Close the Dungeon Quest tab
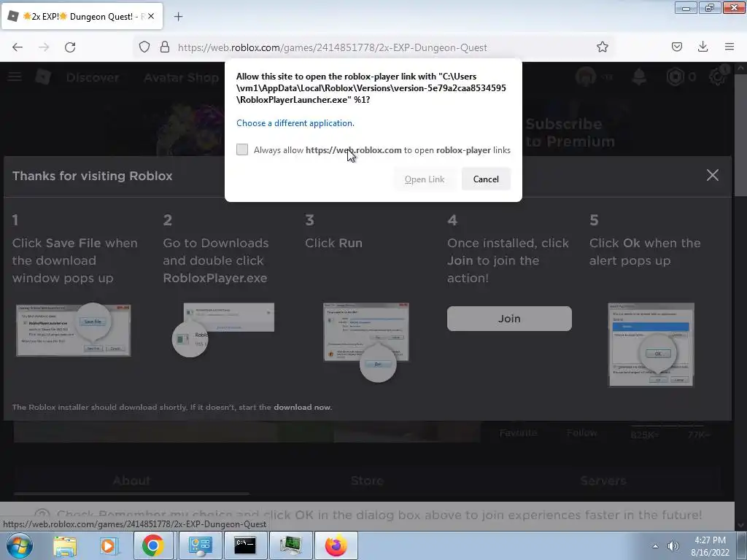747x560 pixels. [151, 16]
